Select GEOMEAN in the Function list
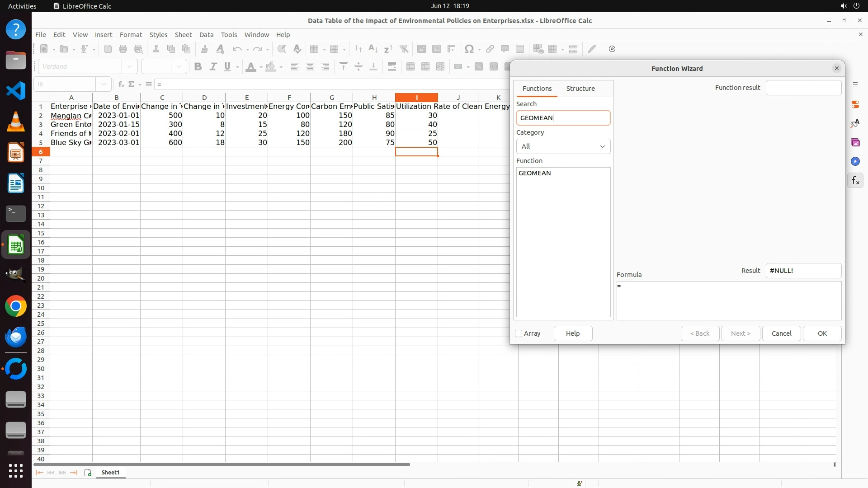The image size is (868, 488). pos(534,173)
